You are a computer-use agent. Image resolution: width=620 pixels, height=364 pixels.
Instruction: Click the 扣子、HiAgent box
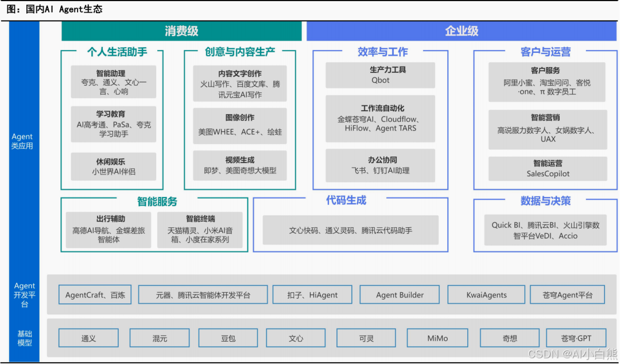(x=312, y=295)
